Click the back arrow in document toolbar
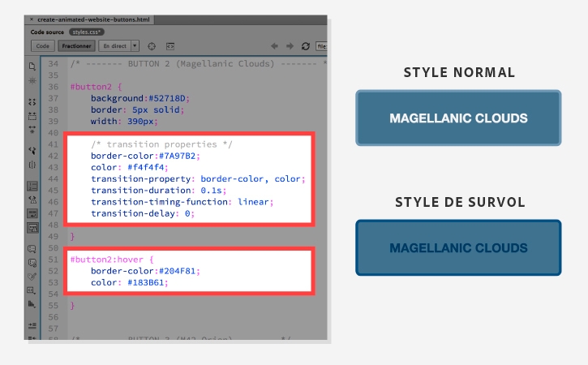Viewport: 588px width, 365px height. [x=274, y=46]
